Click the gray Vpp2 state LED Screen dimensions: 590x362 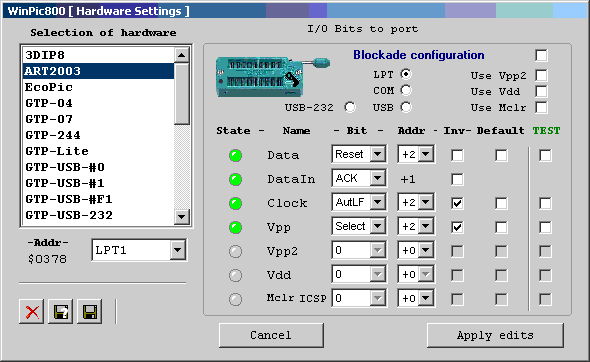236,251
